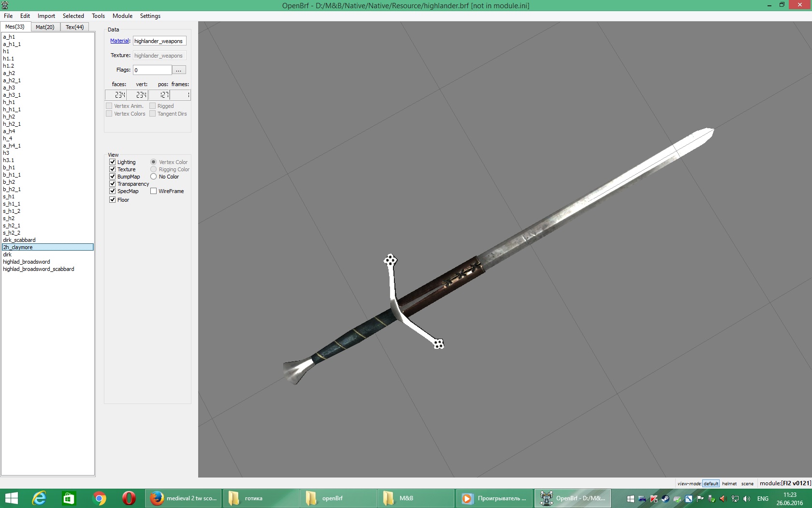Set view-mode to helmet
Viewport: 812px width, 508px height.
coord(729,484)
